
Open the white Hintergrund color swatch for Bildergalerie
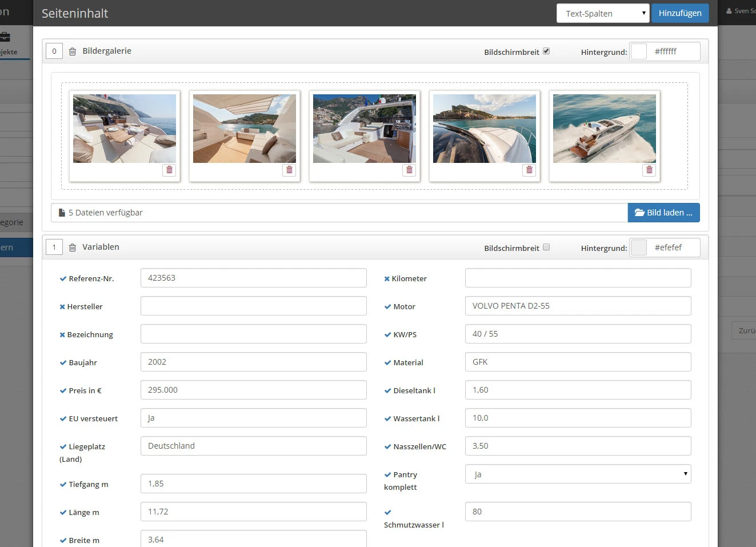639,51
